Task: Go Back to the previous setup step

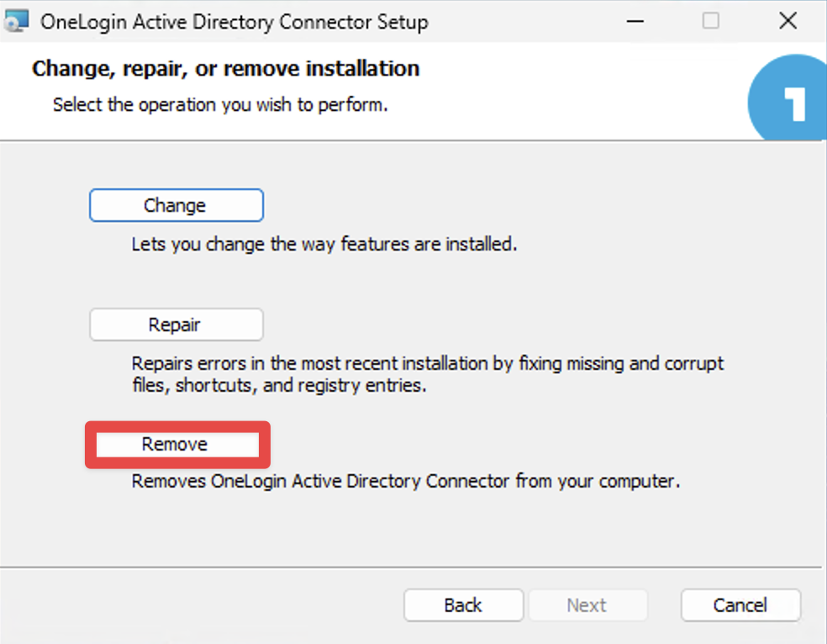Action: coord(463,605)
